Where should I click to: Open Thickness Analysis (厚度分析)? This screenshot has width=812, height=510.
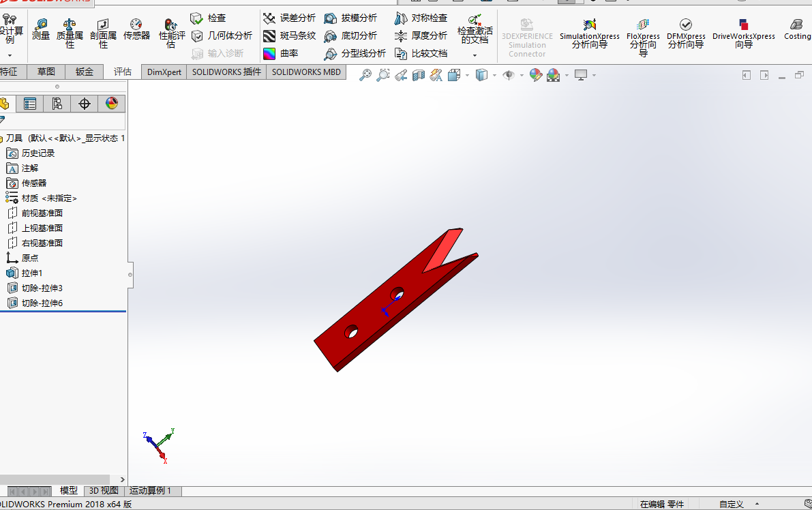(x=421, y=35)
